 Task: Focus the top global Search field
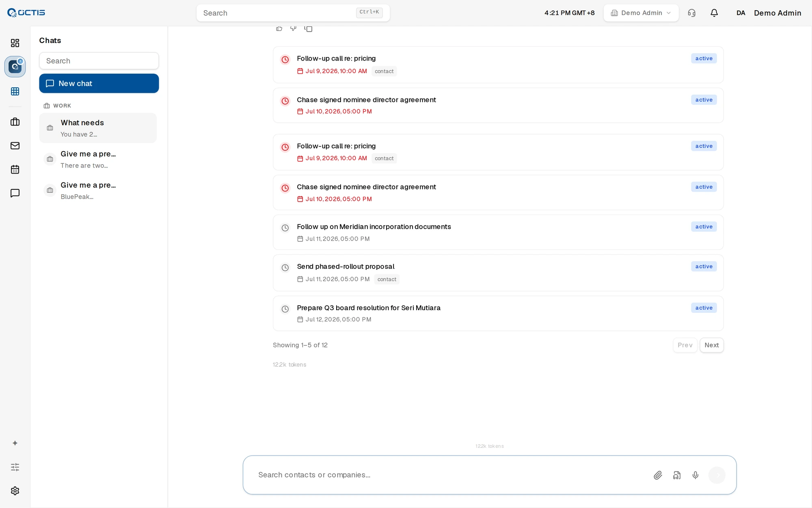[293, 13]
